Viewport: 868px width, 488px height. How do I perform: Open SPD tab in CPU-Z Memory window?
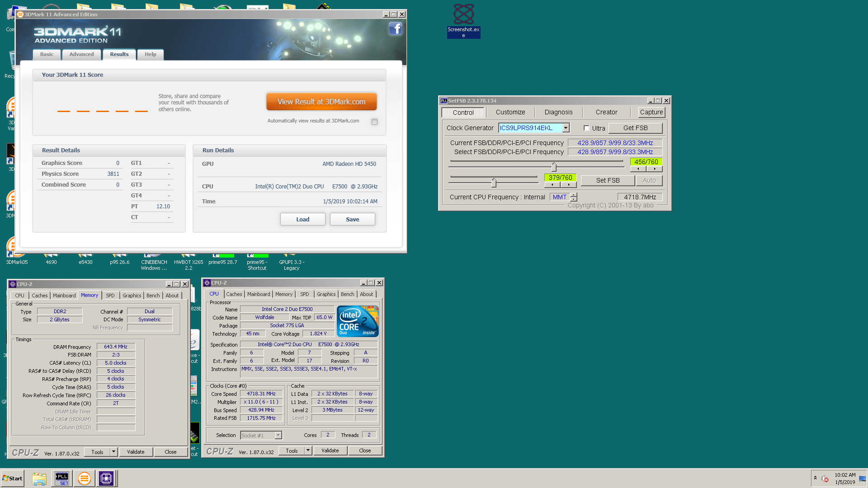(x=110, y=296)
